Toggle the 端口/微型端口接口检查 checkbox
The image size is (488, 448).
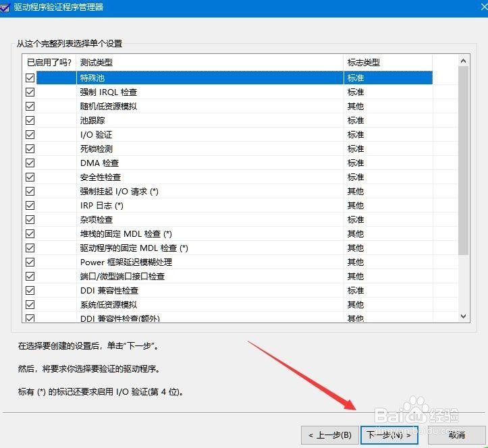[30, 276]
